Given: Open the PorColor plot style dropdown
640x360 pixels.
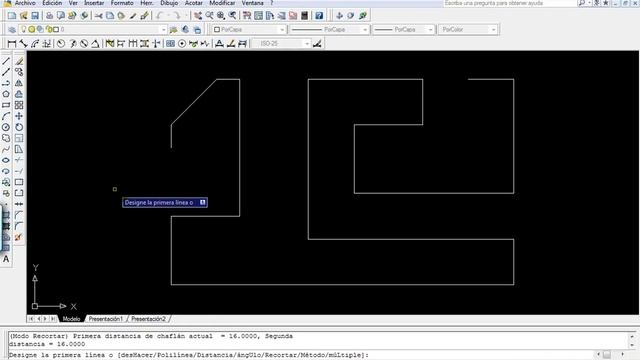Looking at the screenshot, I should pos(493,30).
